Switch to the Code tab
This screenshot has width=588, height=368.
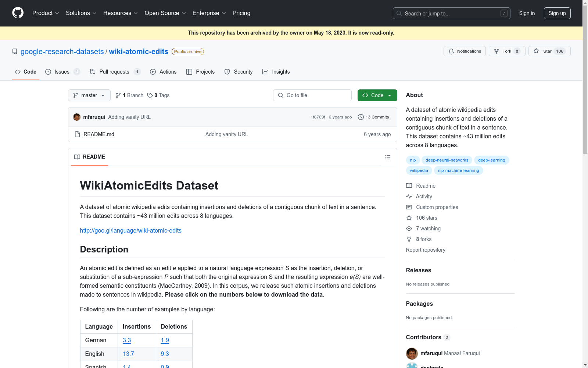click(26, 72)
